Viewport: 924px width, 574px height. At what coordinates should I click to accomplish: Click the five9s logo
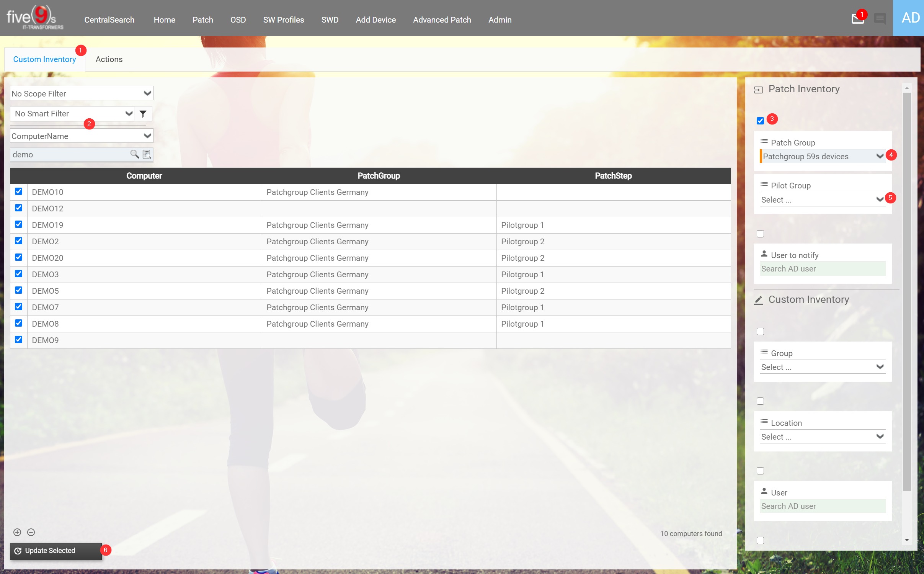pyautogui.click(x=35, y=18)
